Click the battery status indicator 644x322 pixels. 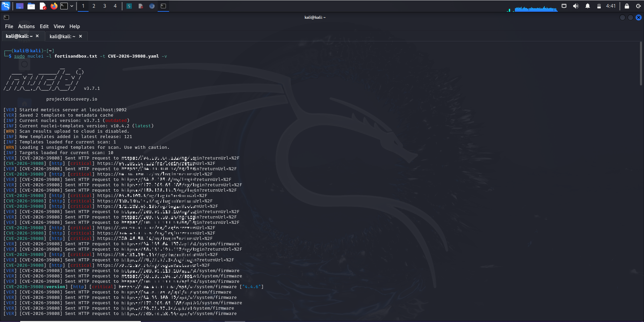coord(599,6)
